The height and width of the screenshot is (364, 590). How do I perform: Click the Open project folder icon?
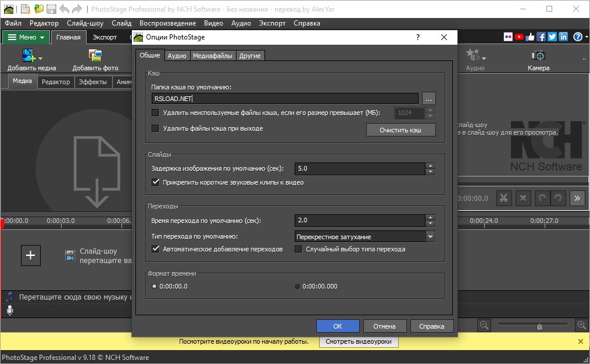pos(38,9)
